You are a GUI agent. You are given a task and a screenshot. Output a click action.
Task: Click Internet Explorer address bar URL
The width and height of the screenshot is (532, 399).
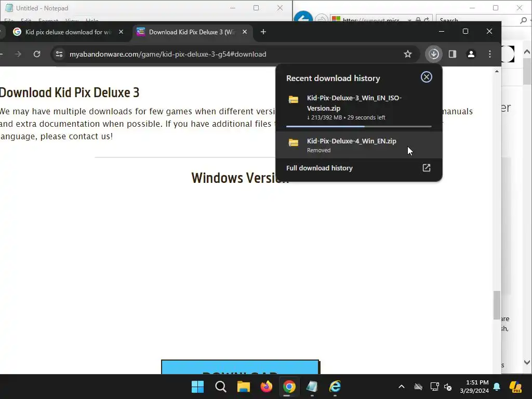[x=371, y=20]
